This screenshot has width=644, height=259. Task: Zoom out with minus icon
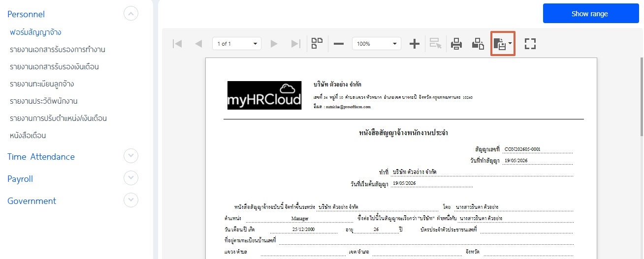[x=339, y=44]
